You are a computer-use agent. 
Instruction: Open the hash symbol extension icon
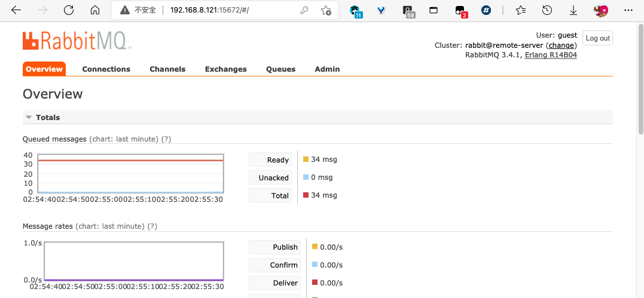tap(486, 10)
